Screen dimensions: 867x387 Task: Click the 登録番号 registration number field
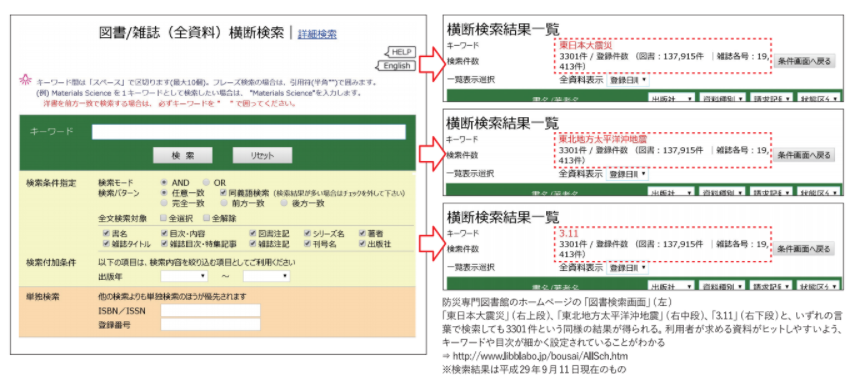(210, 325)
